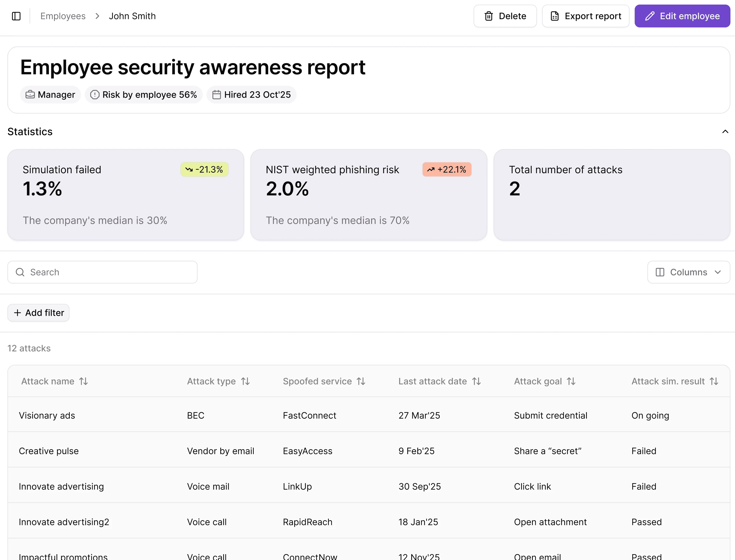Click the calendar icon on the Hired badge

pyautogui.click(x=216, y=95)
